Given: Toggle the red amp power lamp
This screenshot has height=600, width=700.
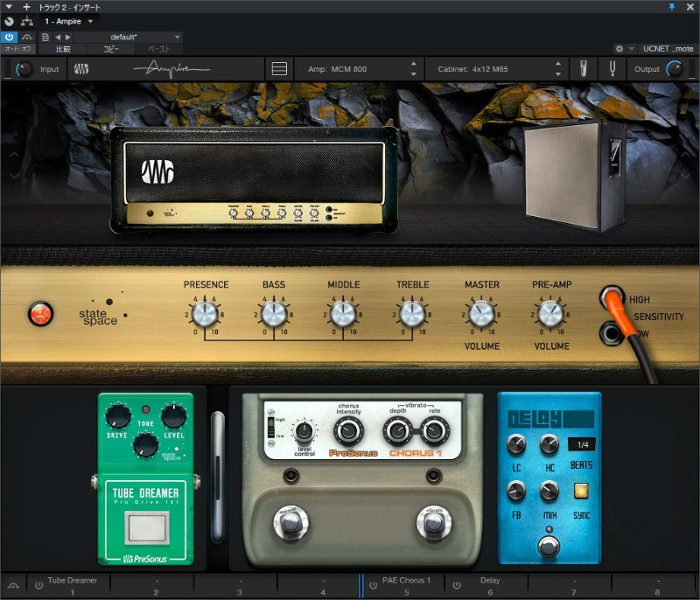Looking at the screenshot, I should [40, 314].
